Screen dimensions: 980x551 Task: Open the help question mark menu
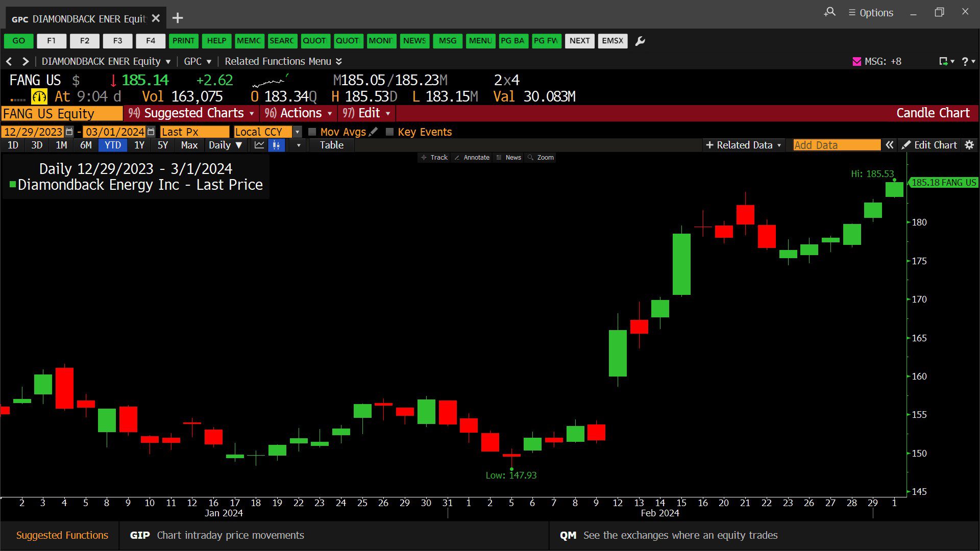(968, 62)
